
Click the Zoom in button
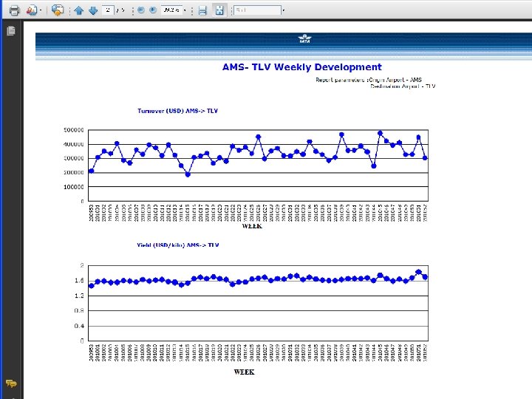153,10
